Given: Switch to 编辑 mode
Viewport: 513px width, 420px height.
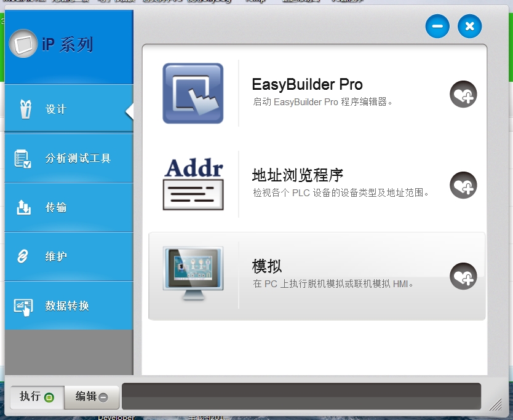Looking at the screenshot, I should [x=92, y=397].
